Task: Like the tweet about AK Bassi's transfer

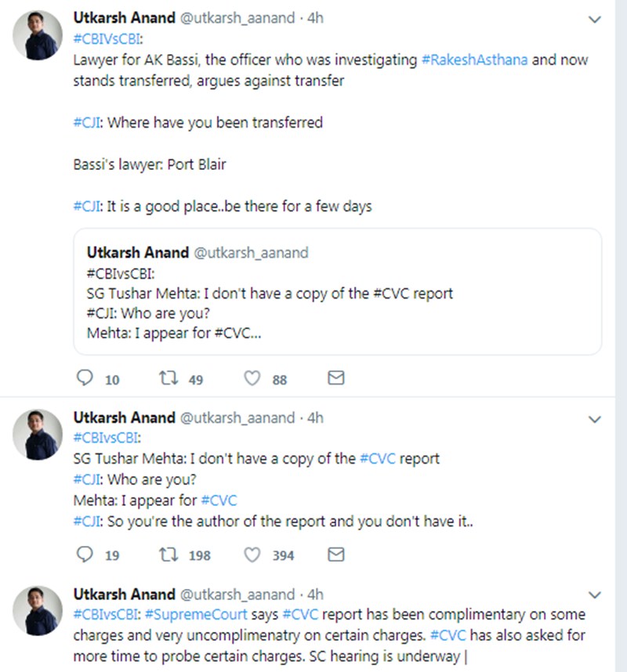Action: point(252,379)
